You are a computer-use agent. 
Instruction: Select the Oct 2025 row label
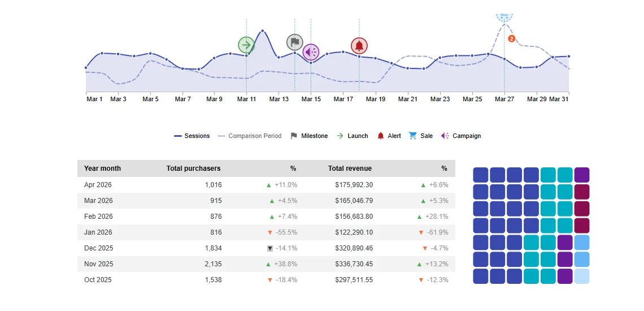pyautogui.click(x=98, y=280)
